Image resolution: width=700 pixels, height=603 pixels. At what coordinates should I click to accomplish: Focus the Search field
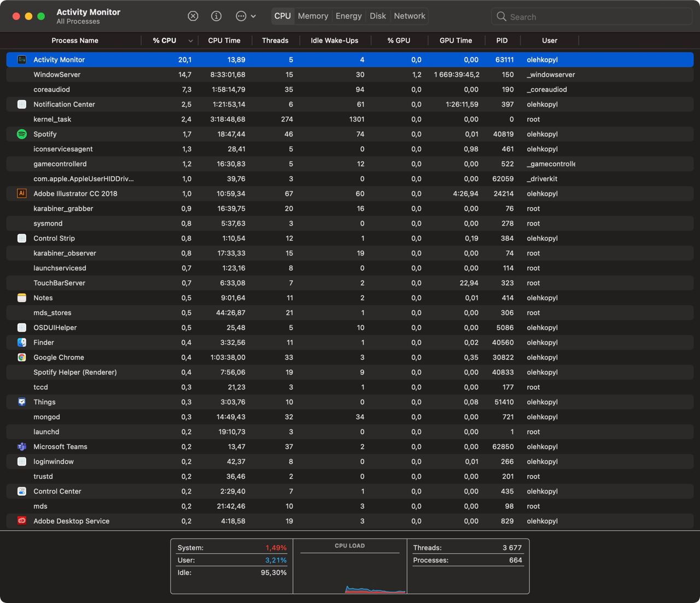(592, 16)
